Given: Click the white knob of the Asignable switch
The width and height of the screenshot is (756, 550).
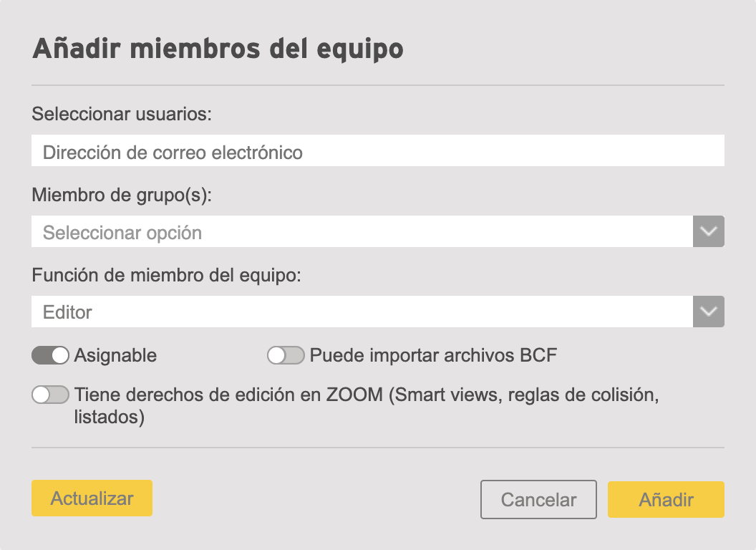Looking at the screenshot, I should tap(60, 356).
